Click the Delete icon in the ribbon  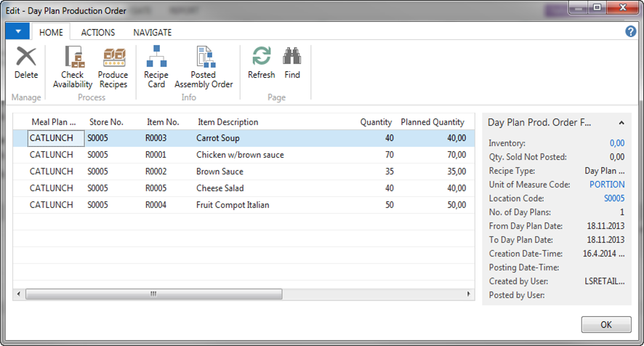[26, 63]
